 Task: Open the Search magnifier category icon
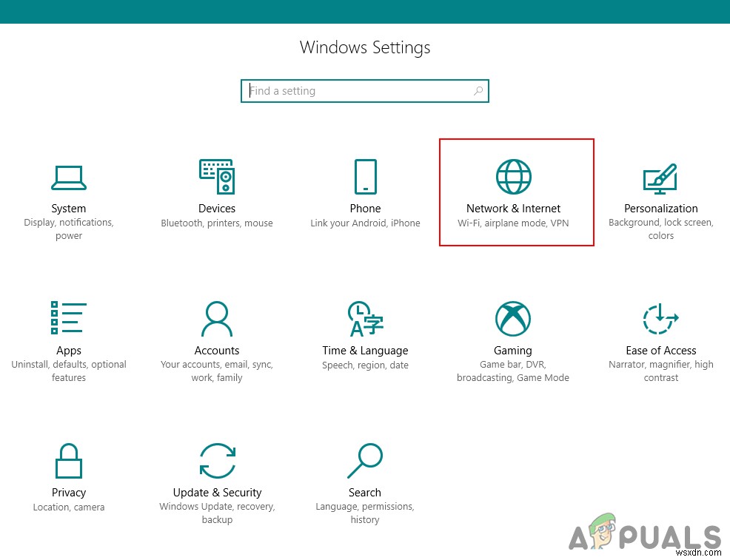[365, 461]
